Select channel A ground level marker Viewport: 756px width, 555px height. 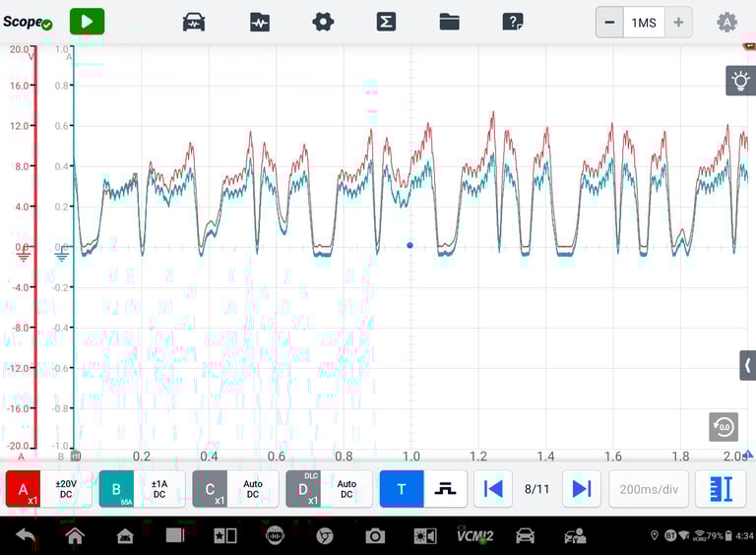(x=24, y=253)
